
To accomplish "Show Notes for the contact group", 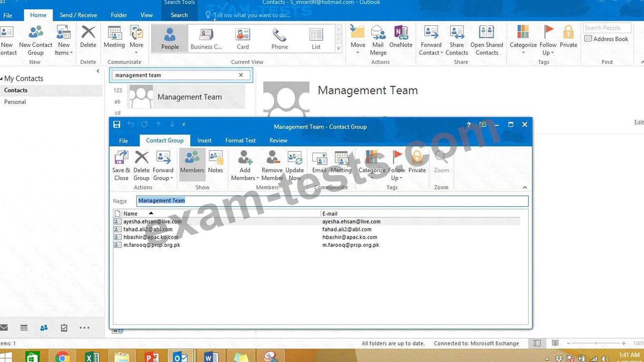I will (x=215, y=162).
